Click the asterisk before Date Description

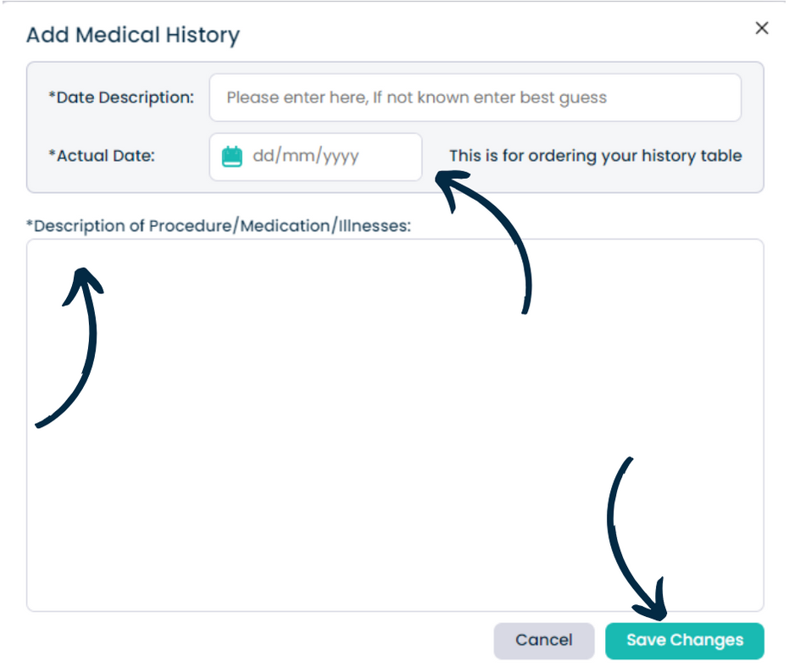tap(52, 94)
